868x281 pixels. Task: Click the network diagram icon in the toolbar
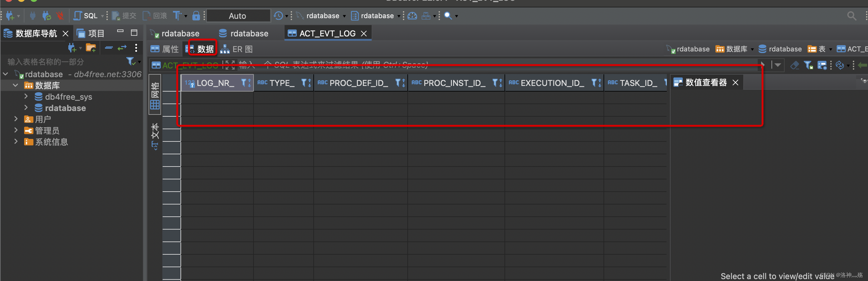pos(426,15)
